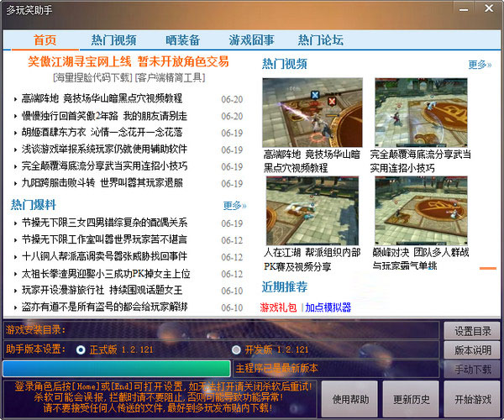Click 更多 next to 热门爆料
This screenshot has width=504, height=420.
click(x=234, y=205)
